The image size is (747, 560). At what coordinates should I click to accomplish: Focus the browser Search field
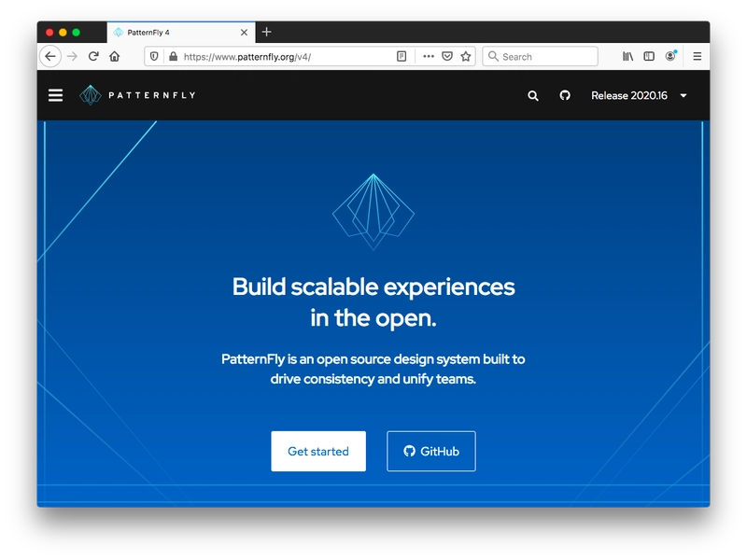pos(541,57)
